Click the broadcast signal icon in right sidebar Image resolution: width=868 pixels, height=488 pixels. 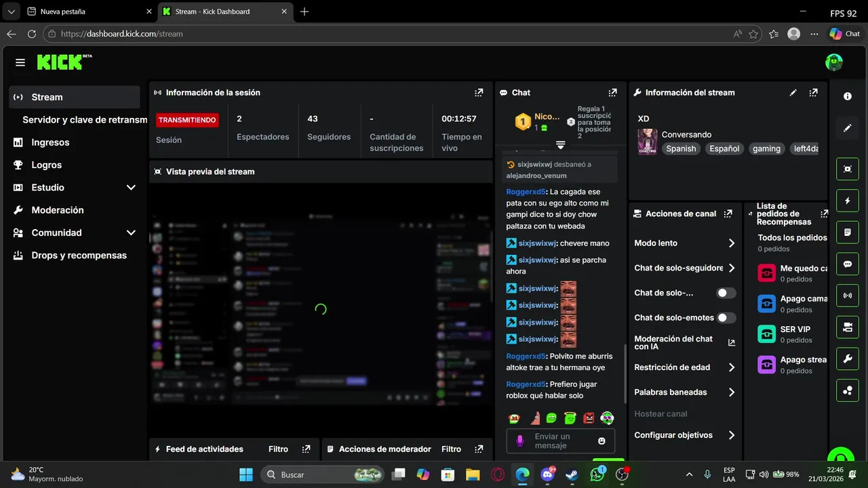click(x=848, y=296)
